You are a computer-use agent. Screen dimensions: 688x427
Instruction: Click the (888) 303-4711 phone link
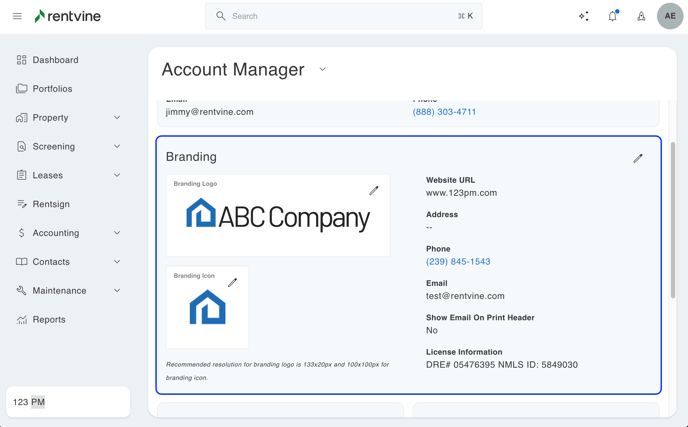click(444, 112)
